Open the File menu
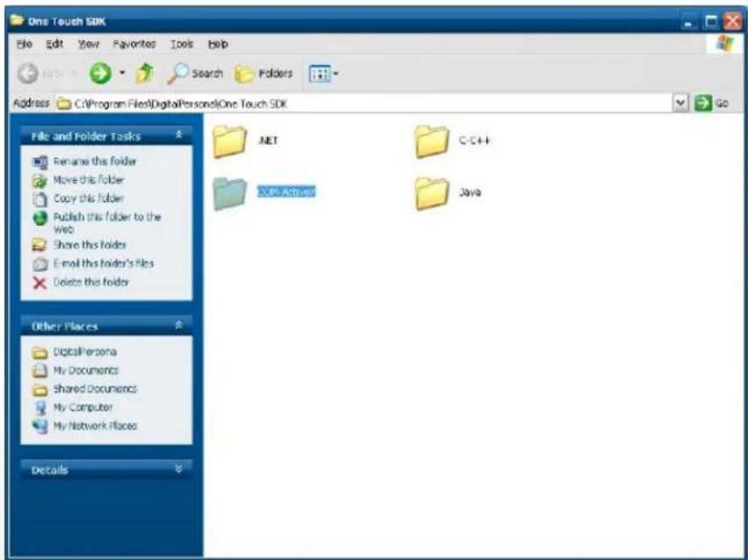The image size is (748, 560). click(x=25, y=44)
